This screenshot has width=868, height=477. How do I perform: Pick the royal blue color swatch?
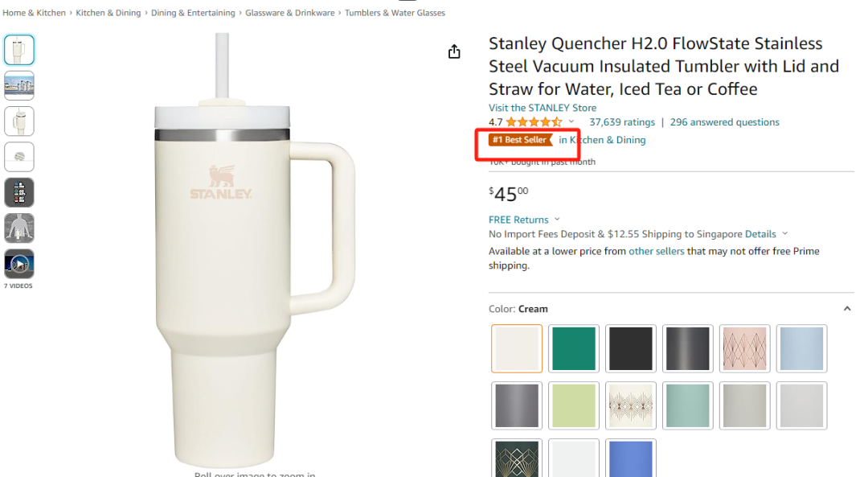[631, 458]
